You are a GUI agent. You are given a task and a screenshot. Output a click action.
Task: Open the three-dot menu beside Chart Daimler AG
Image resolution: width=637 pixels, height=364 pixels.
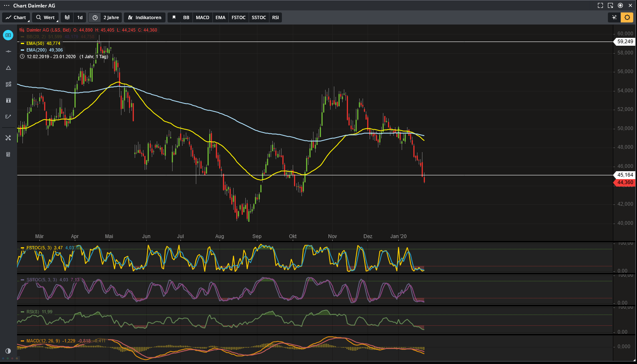tap(6, 5)
